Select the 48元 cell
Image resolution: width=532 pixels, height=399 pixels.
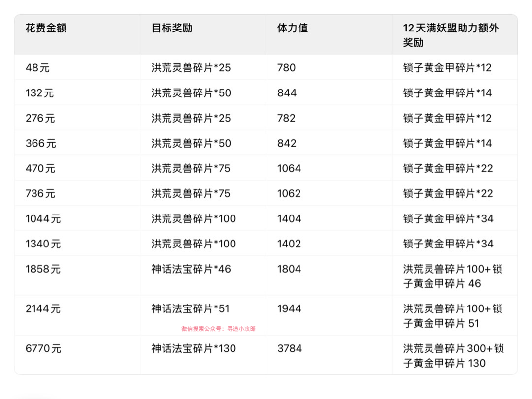[x=38, y=68]
